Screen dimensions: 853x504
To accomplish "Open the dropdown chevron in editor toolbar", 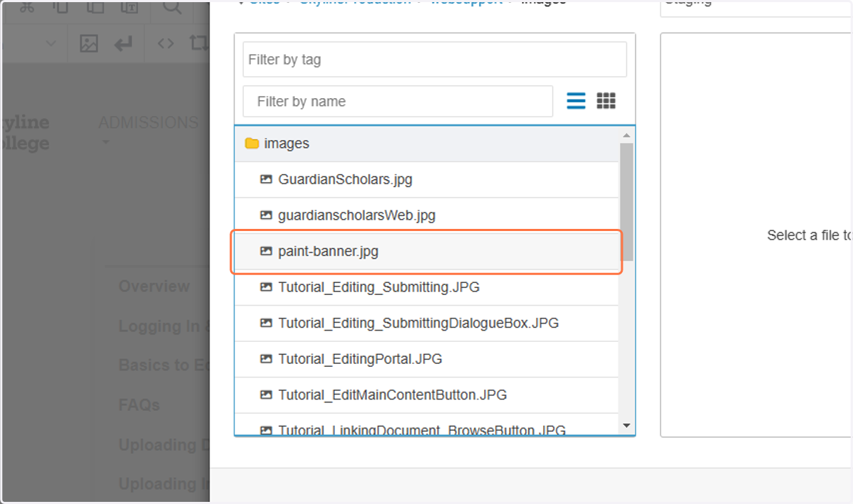I will [x=51, y=43].
